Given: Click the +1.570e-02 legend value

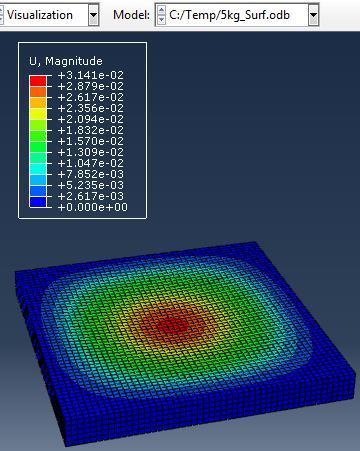Looking at the screenshot, I should click(x=91, y=141).
